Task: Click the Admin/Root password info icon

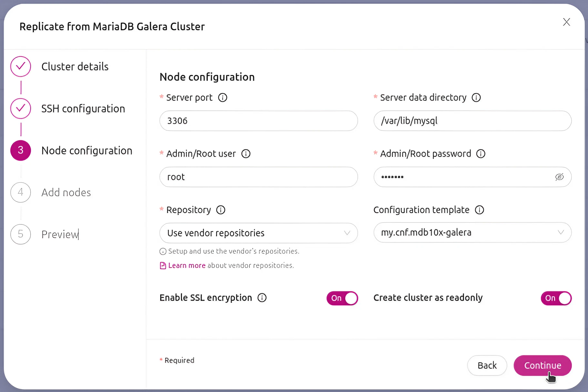Action: pyautogui.click(x=481, y=154)
